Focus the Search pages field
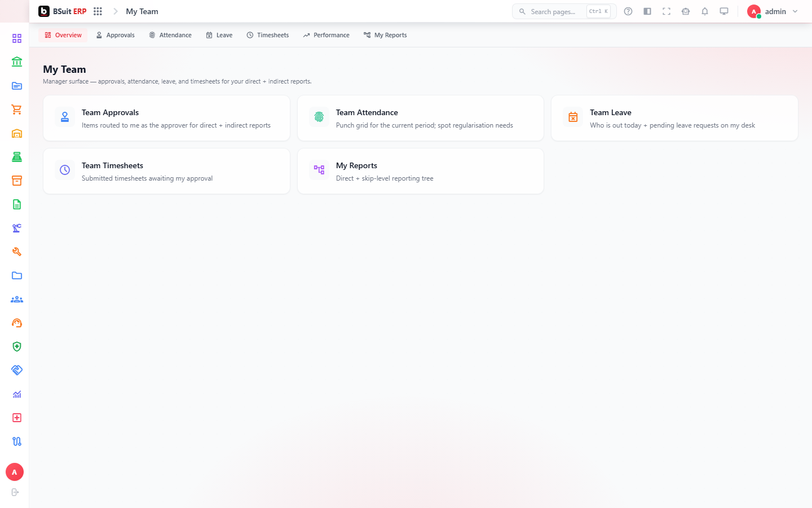Viewport: 812px width, 508px height. [564, 11]
